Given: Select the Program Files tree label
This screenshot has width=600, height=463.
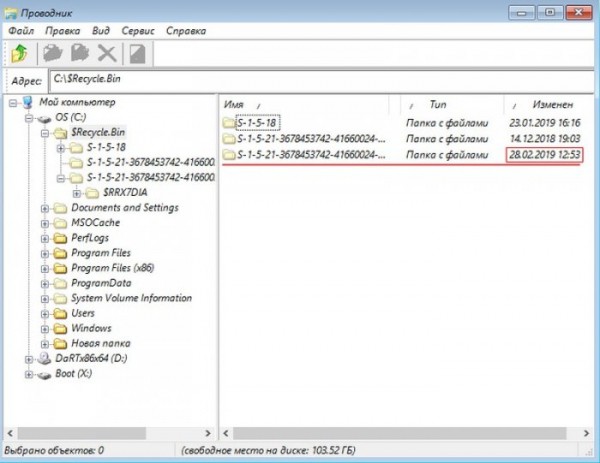Looking at the screenshot, I should [101, 253].
